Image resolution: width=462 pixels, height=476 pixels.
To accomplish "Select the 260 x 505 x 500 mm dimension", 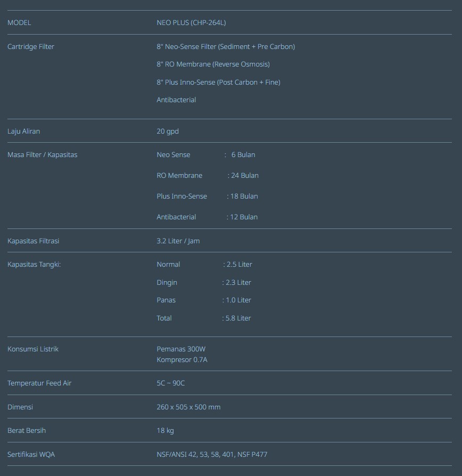I will point(188,407).
